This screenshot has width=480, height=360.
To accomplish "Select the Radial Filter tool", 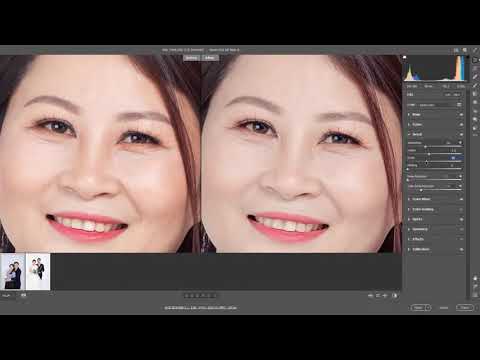I will click(x=475, y=102).
